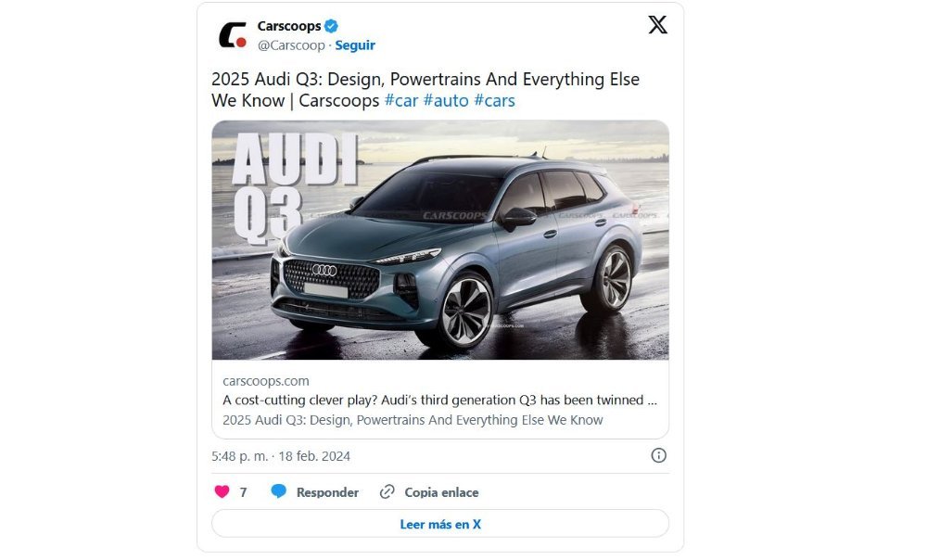
Task: Follow Carscoops via Seguir link
Action: click(x=355, y=45)
